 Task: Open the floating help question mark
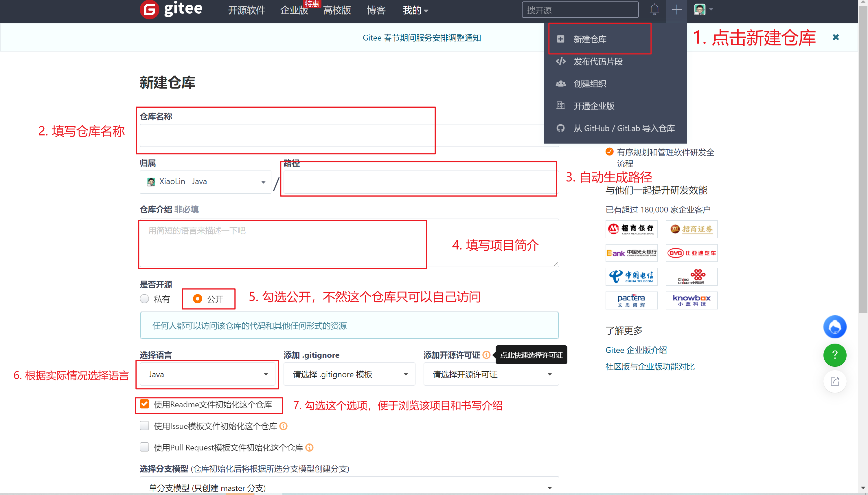(x=835, y=355)
